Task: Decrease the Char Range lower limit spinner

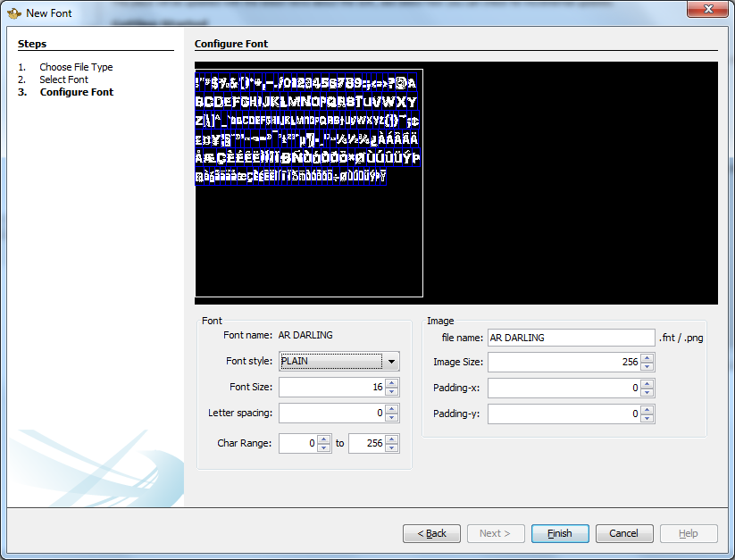Action: (x=322, y=447)
